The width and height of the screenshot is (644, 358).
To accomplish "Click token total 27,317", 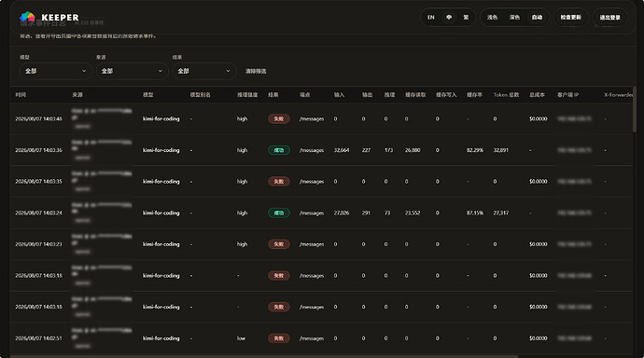I will [x=500, y=213].
